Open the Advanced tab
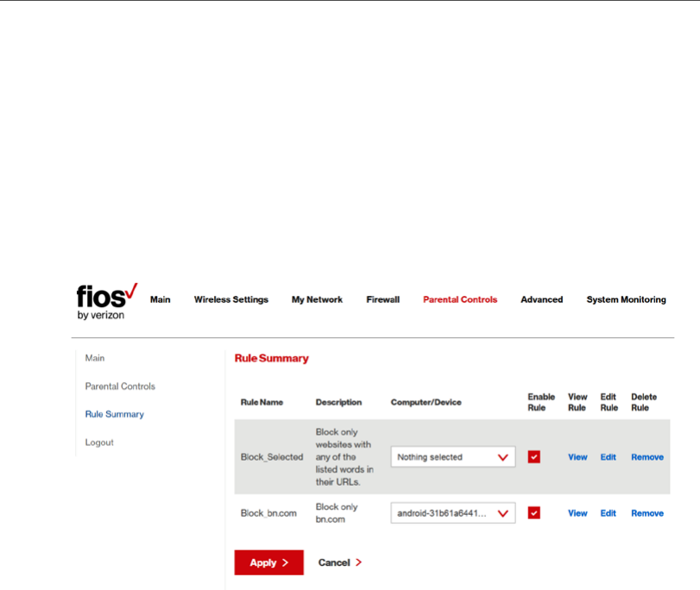The width and height of the screenshot is (700, 590). point(542,299)
